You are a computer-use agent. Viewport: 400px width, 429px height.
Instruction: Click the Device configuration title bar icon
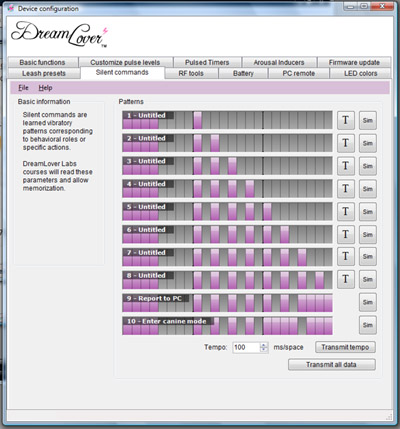coord(11,8)
